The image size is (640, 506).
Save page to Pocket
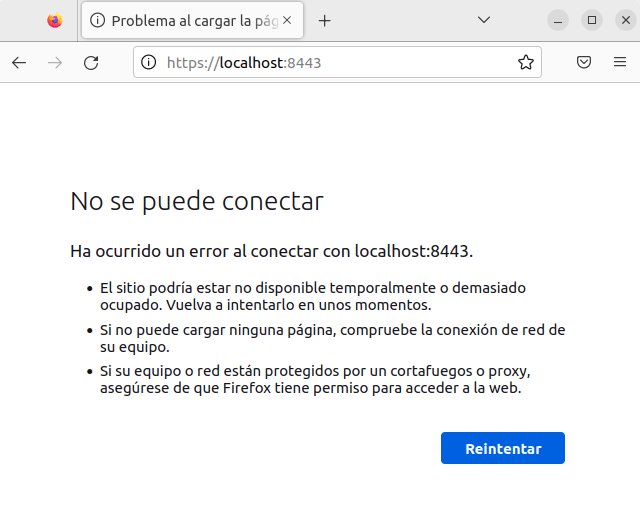(x=584, y=62)
